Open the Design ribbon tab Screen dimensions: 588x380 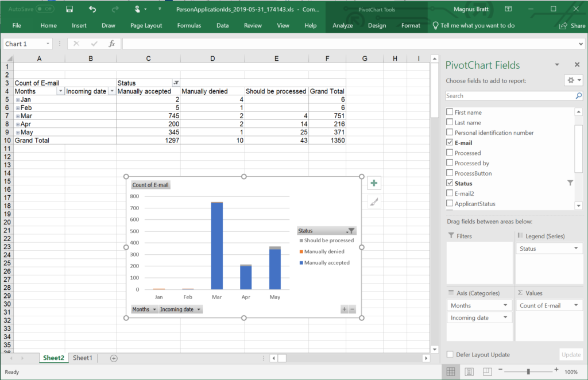(x=377, y=25)
